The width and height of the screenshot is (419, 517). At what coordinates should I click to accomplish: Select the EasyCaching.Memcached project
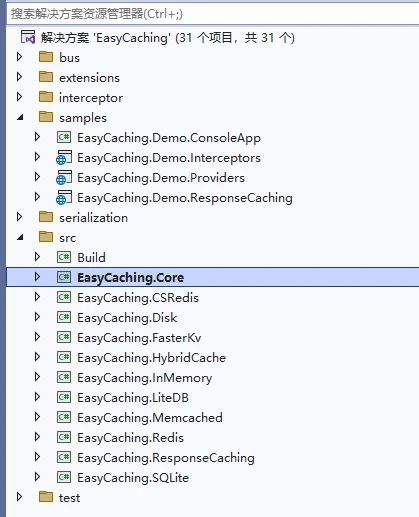coord(150,418)
